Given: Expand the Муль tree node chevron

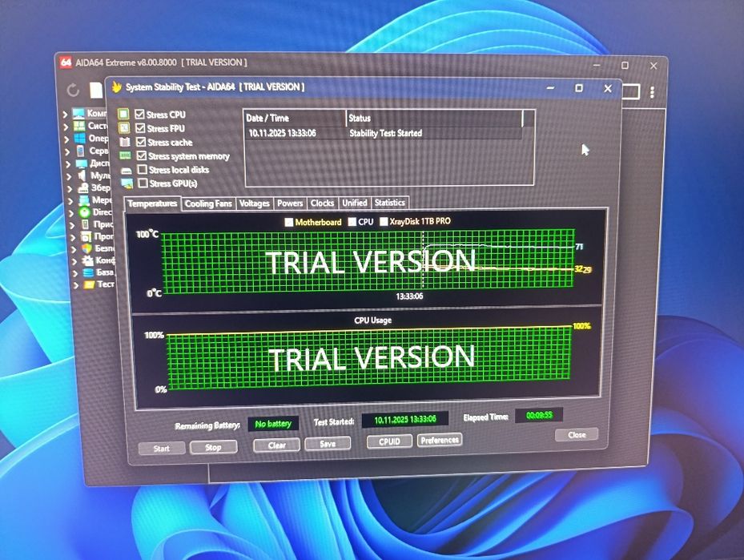Looking at the screenshot, I should pos(70,176).
